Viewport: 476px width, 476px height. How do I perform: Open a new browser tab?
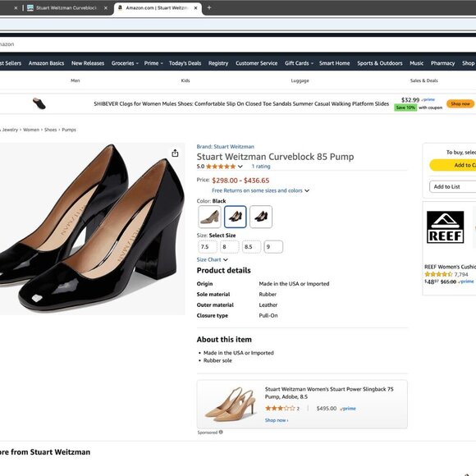pos(209,8)
